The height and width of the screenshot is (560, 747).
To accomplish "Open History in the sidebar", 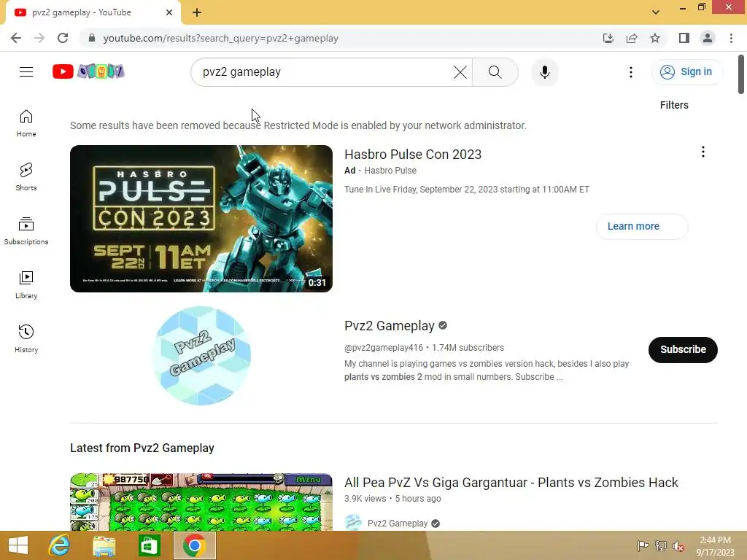I will point(26,338).
